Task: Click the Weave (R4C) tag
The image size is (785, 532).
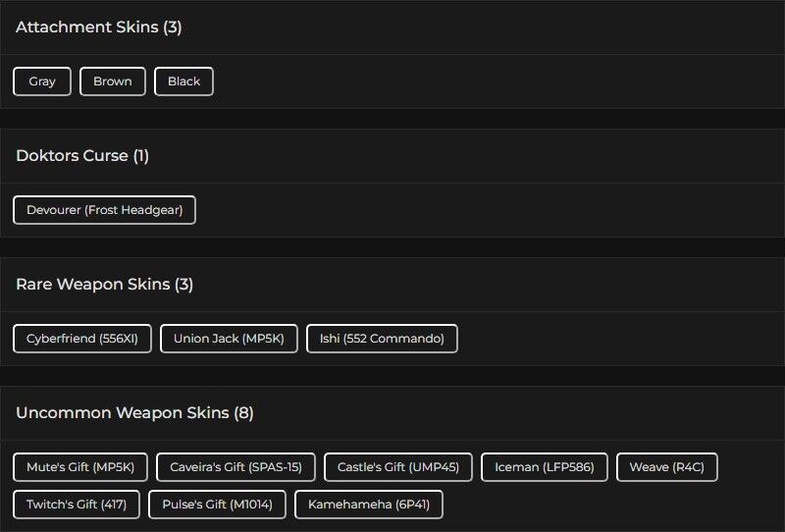Action: (x=667, y=467)
